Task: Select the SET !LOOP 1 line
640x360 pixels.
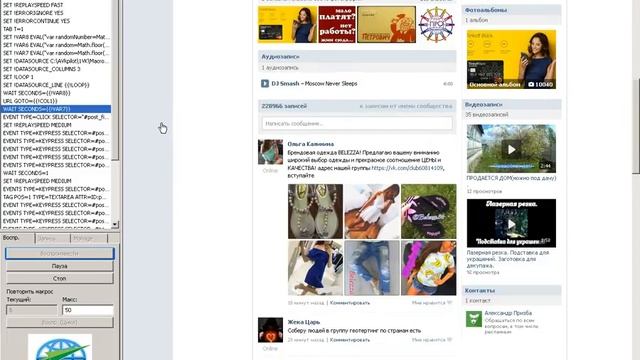Action: pyautogui.click(x=56, y=77)
